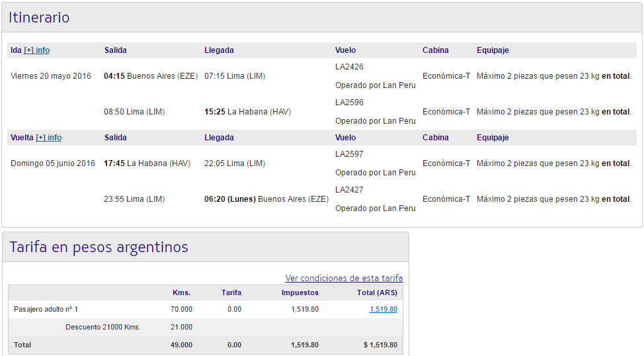644x356 pixels.
Task: Click 'Descuento 21000 Kms.' label
Action: (103, 328)
